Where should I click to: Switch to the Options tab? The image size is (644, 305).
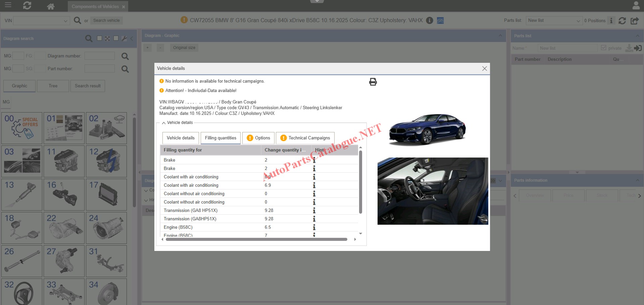(x=258, y=138)
